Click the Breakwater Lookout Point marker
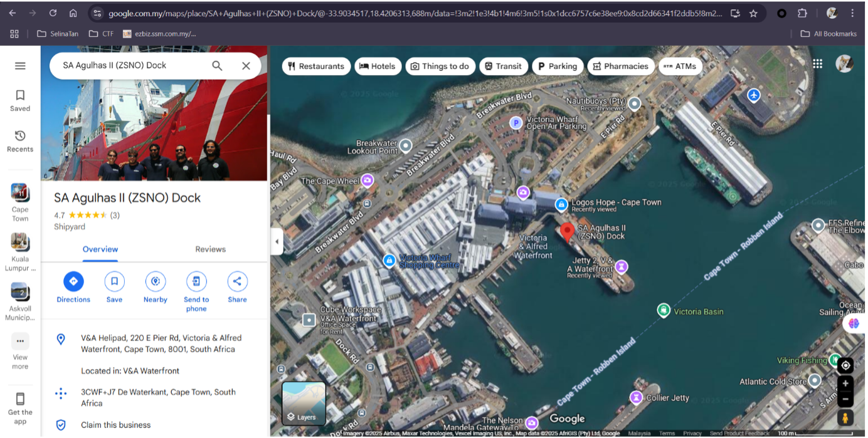The image size is (868, 438). tap(406, 146)
